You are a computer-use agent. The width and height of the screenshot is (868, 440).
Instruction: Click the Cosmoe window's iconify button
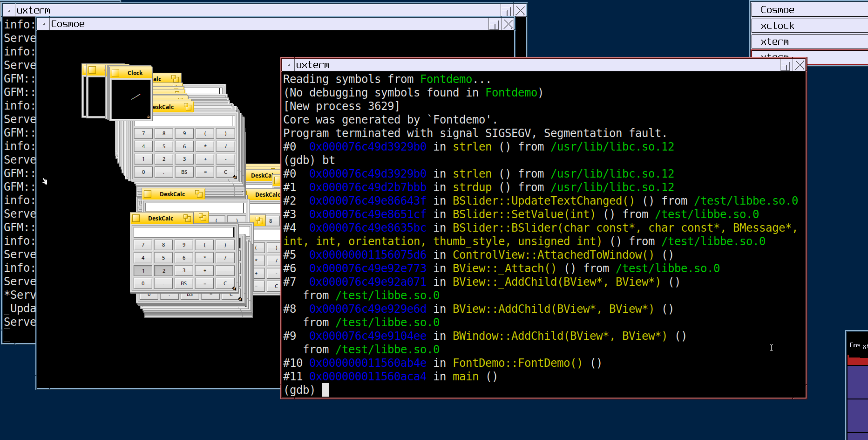coord(494,24)
